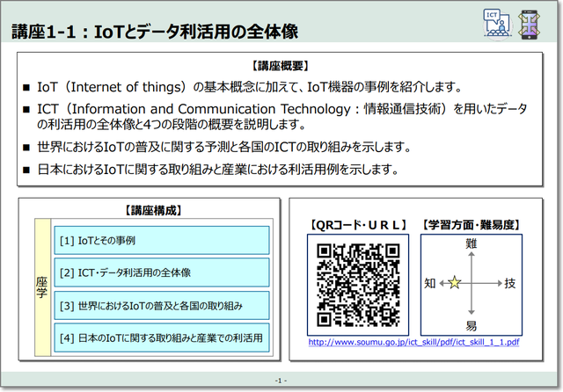Click the 【講座構成】 heading
The width and height of the screenshot is (563, 392).
pos(154,210)
